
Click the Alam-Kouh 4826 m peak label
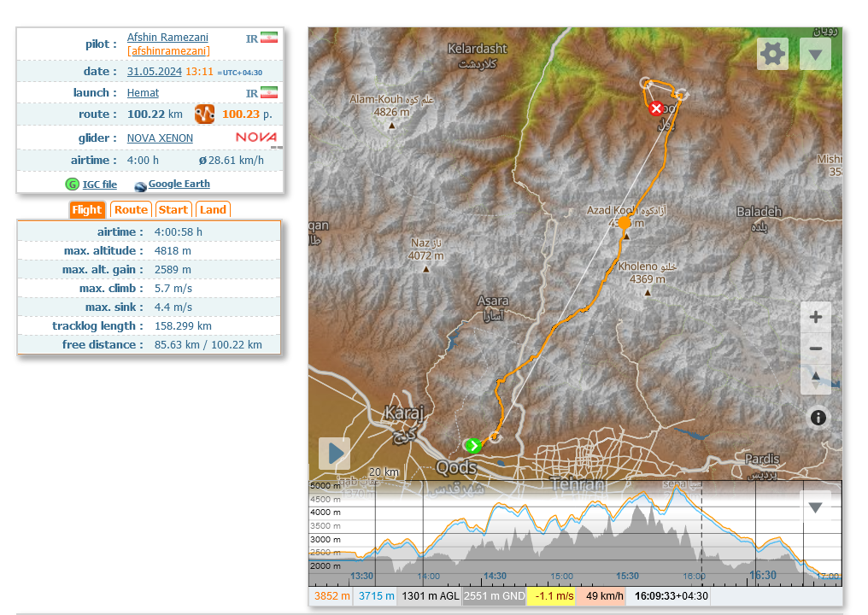pyautogui.click(x=391, y=105)
